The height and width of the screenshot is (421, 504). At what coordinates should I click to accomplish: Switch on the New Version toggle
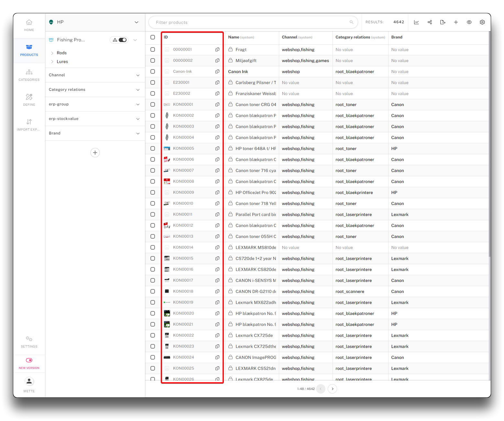tap(29, 360)
